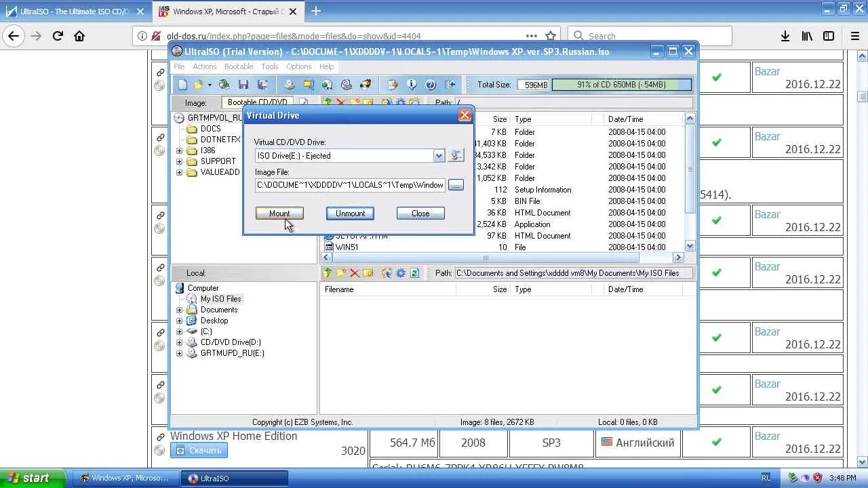Expand the SUPPORT folder in image tree
Image resolution: width=868 pixels, height=488 pixels.
179,161
